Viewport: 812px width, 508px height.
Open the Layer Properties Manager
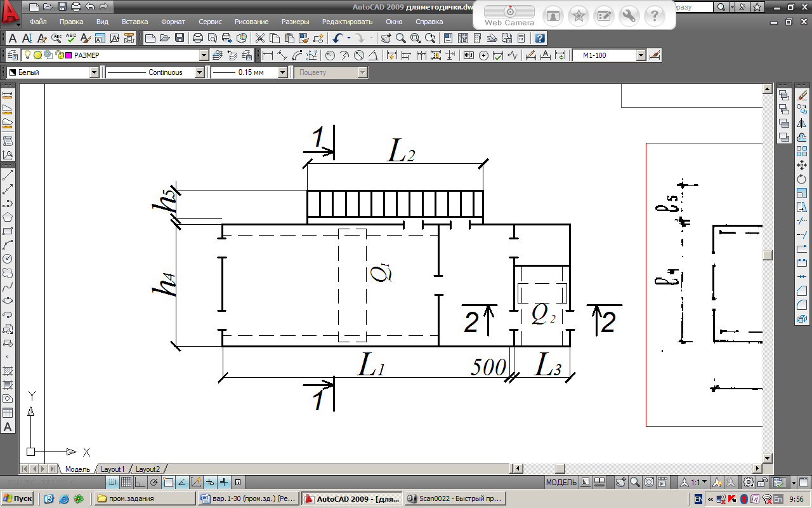[14, 55]
